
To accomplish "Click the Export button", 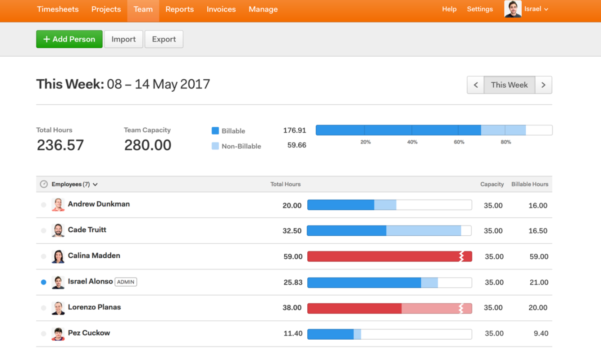I will (164, 39).
